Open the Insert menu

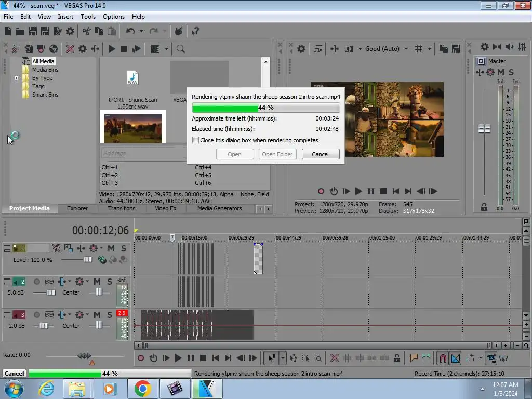coord(65,17)
